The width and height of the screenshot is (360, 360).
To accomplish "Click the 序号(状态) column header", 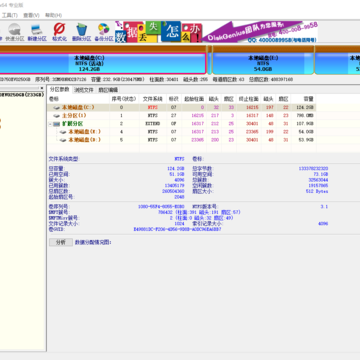I will click(124, 99).
